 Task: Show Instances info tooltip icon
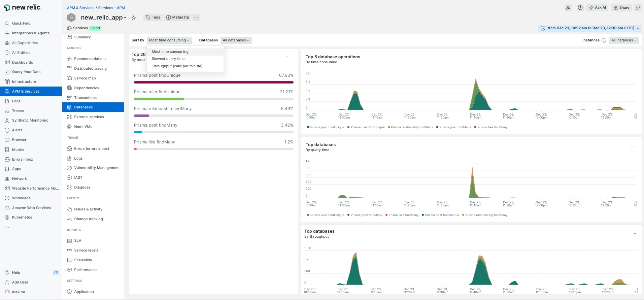(604, 40)
